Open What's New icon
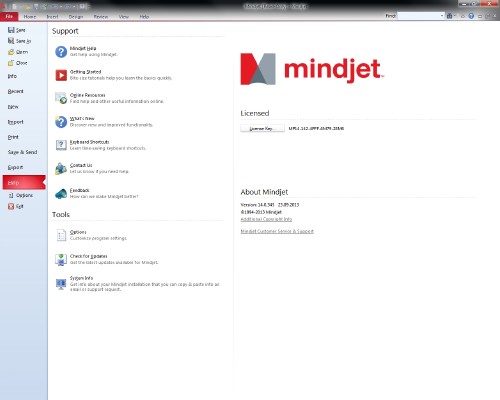 (x=61, y=122)
